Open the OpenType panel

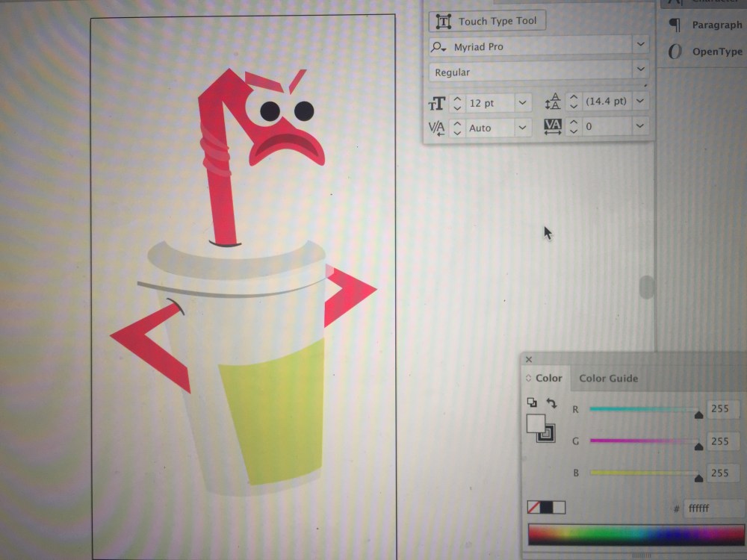coord(716,52)
